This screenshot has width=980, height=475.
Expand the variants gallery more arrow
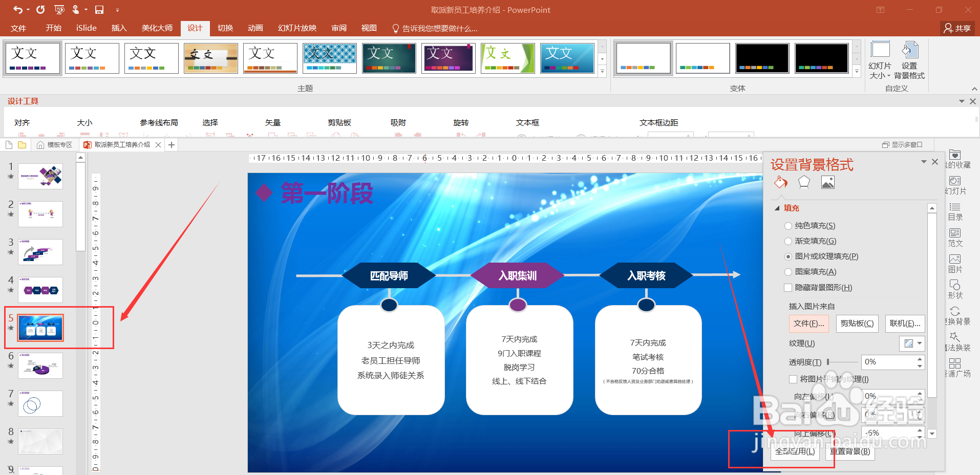pyautogui.click(x=857, y=72)
